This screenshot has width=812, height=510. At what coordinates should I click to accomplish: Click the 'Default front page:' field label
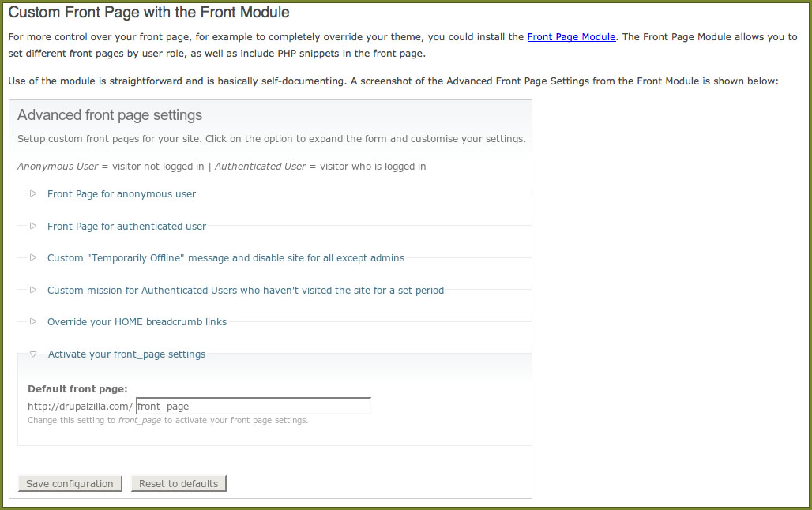click(77, 389)
